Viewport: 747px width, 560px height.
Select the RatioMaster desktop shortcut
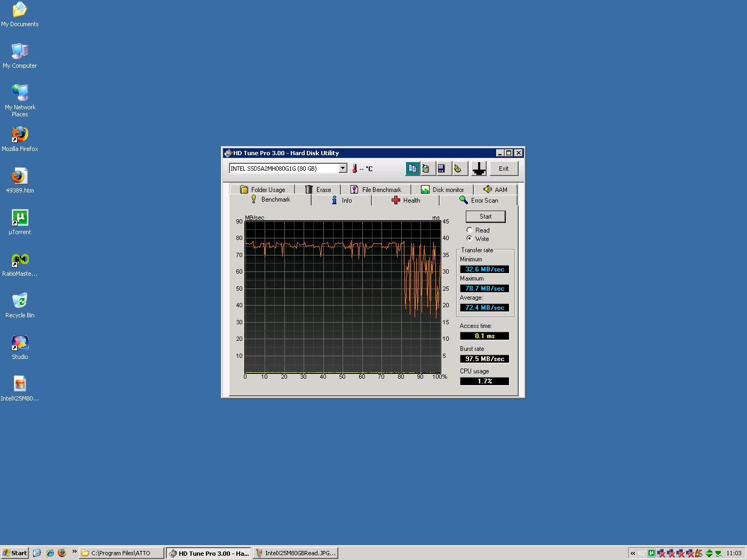(x=20, y=263)
